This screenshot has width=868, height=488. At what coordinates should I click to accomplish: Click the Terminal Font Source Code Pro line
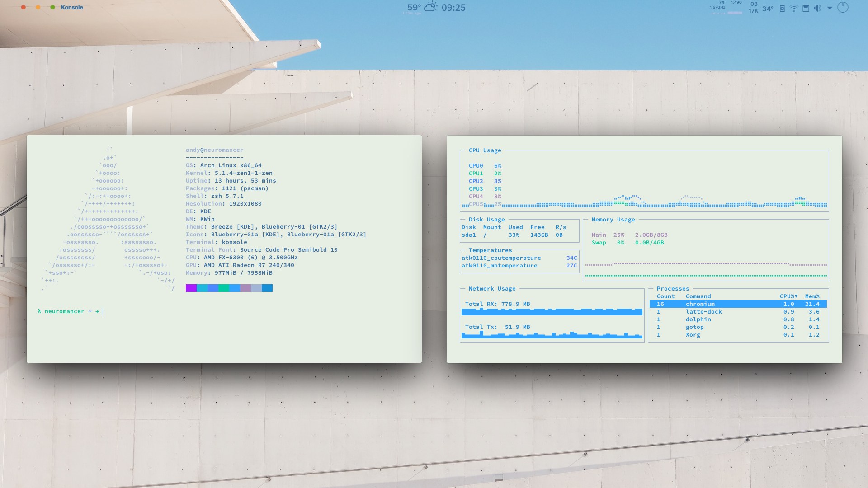coord(261,250)
